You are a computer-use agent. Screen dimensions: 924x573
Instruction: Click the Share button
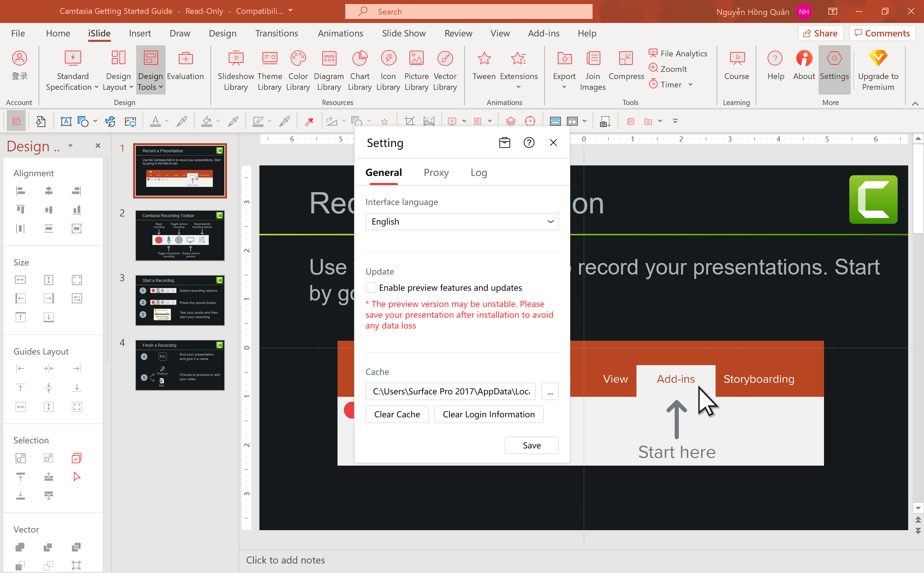820,33
